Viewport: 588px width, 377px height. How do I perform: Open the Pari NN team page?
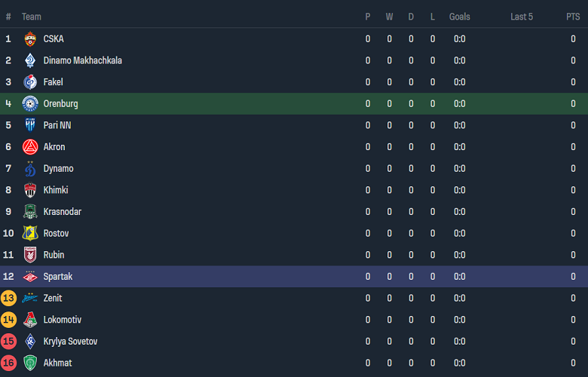(57, 125)
